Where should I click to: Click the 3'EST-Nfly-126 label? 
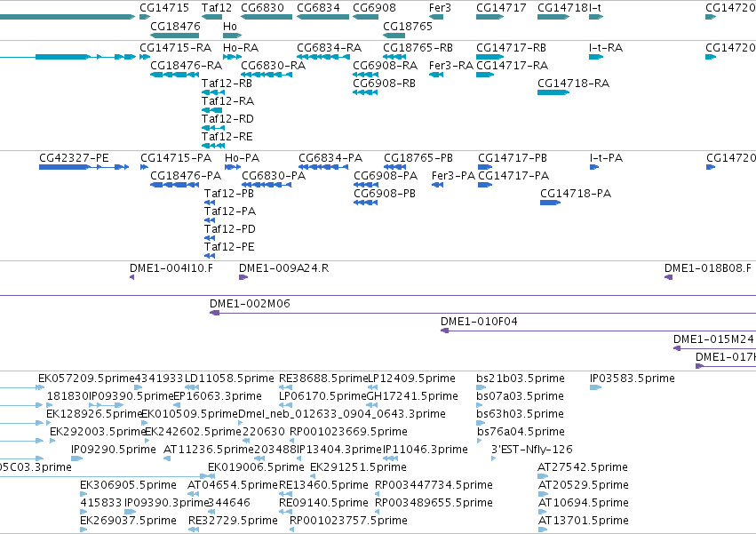532,450
